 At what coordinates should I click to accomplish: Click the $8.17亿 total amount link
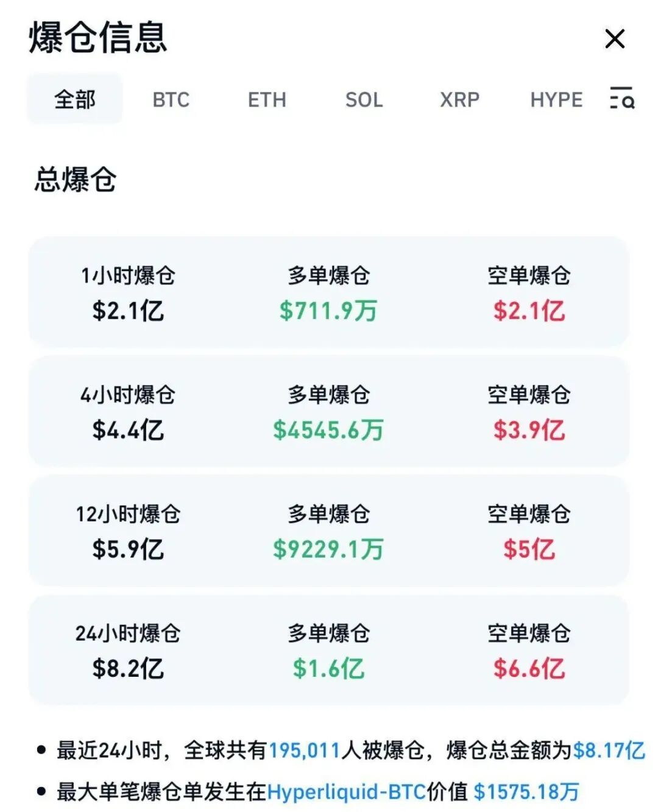pos(609,750)
